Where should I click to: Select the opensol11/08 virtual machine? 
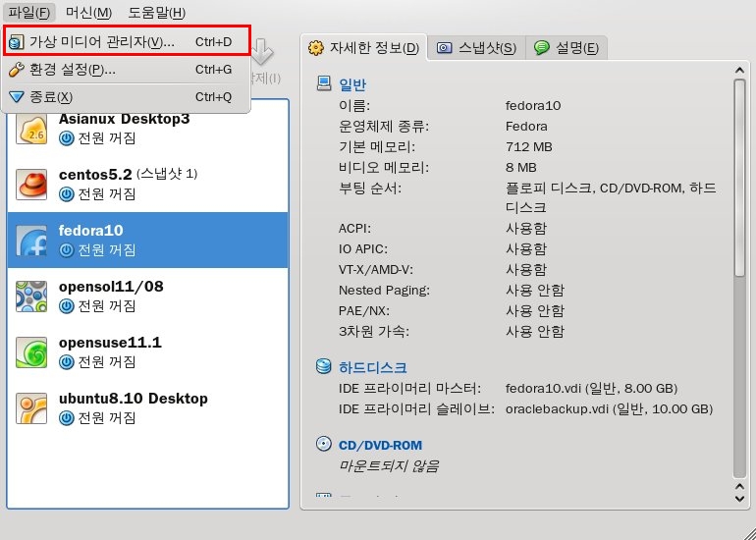coord(148,296)
